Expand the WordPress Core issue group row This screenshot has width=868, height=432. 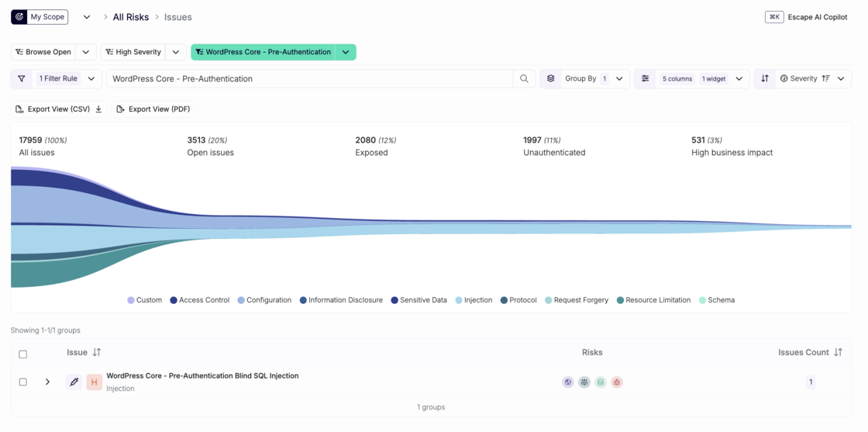[47, 382]
